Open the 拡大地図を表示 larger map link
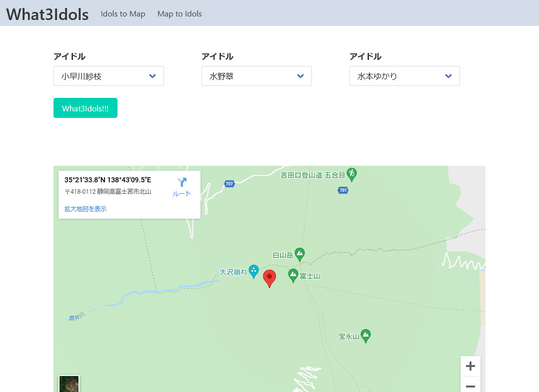The width and height of the screenshot is (539, 392). (x=85, y=209)
